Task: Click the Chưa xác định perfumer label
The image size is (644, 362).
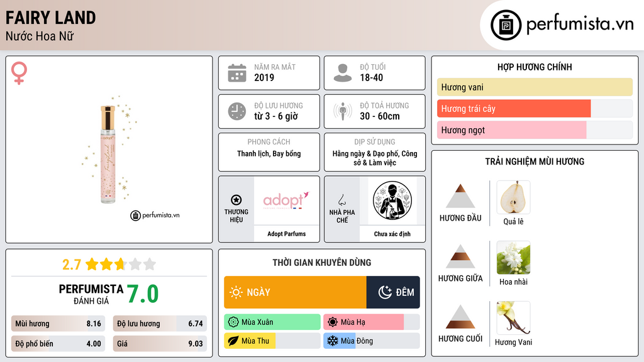Action: pyautogui.click(x=392, y=234)
